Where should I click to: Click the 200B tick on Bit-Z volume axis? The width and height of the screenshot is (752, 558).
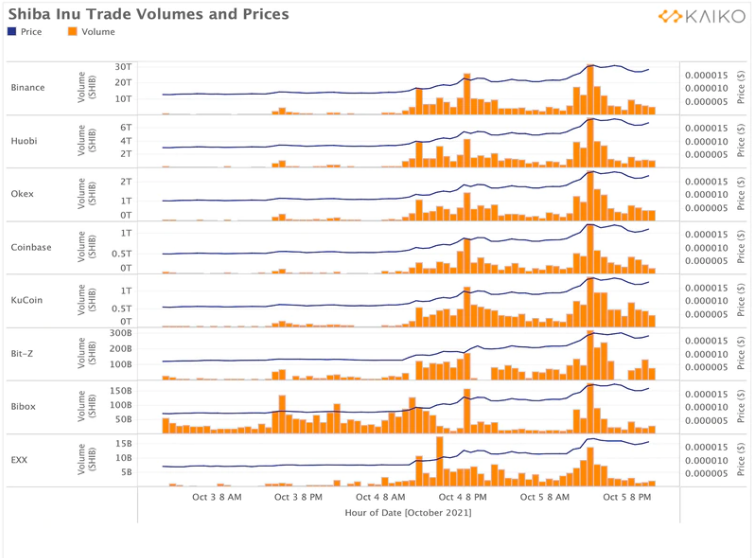coord(120,349)
